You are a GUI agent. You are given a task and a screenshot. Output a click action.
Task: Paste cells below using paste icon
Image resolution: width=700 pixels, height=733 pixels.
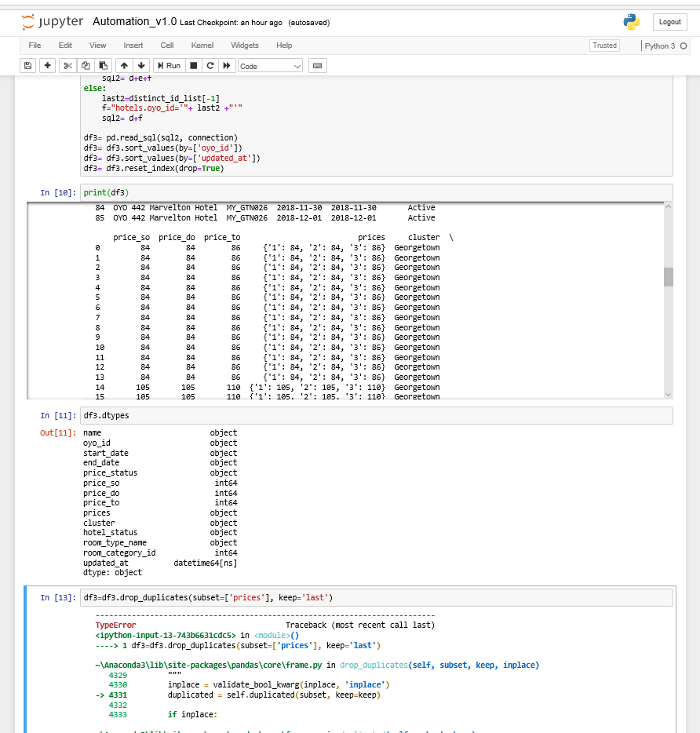coord(103,65)
